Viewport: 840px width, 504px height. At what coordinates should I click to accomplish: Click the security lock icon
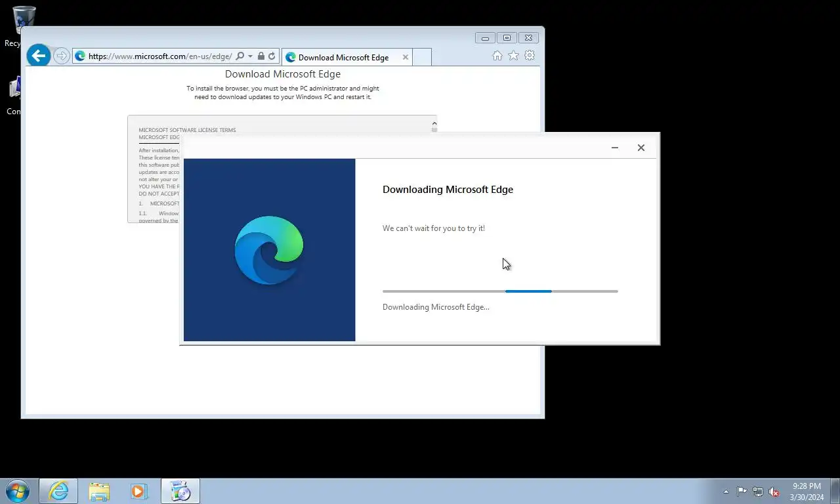pos(261,56)
